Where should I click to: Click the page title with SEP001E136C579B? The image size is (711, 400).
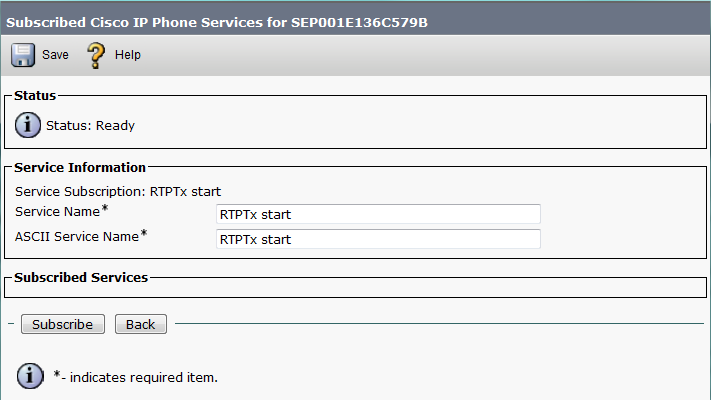click(217, 21)
